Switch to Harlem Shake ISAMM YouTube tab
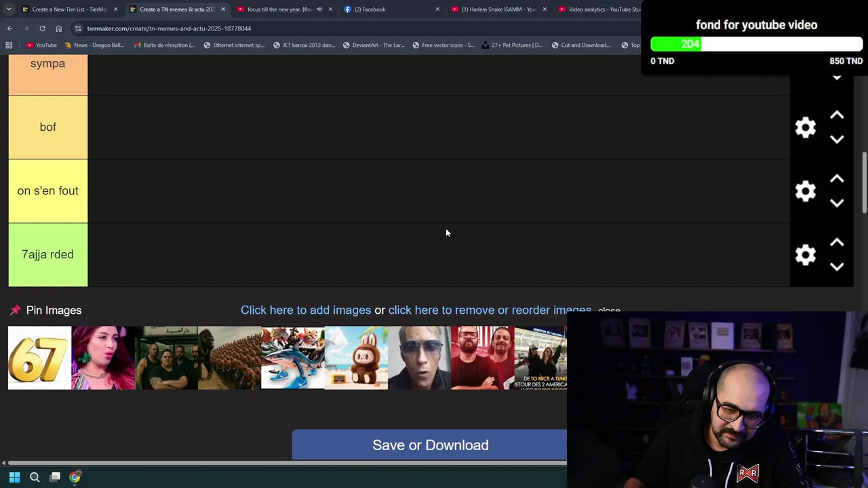Image resolution: width=868 pixels, height=488 pixels. [x=498, y=9]
